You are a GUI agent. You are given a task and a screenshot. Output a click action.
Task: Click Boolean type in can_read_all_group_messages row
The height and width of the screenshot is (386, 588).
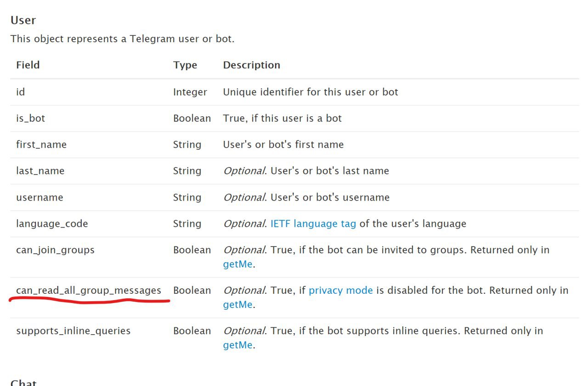(192, 291)
